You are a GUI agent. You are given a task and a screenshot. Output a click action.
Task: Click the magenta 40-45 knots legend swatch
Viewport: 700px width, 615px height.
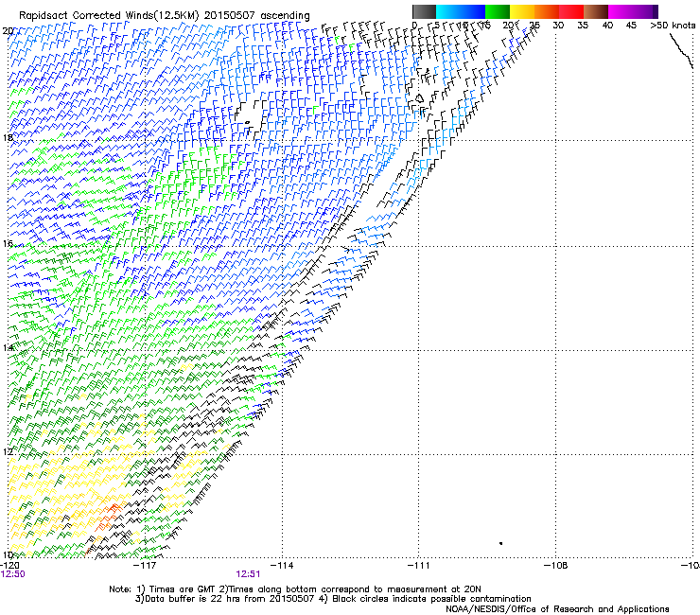[x=621, y=11]
